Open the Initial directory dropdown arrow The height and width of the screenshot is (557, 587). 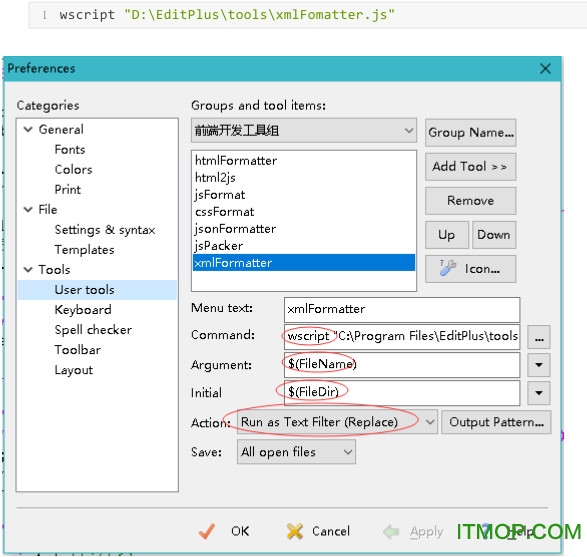(539, 393)
